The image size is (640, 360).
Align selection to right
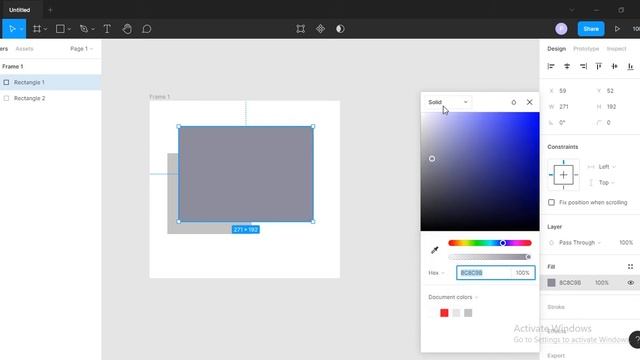pos(583,66)
